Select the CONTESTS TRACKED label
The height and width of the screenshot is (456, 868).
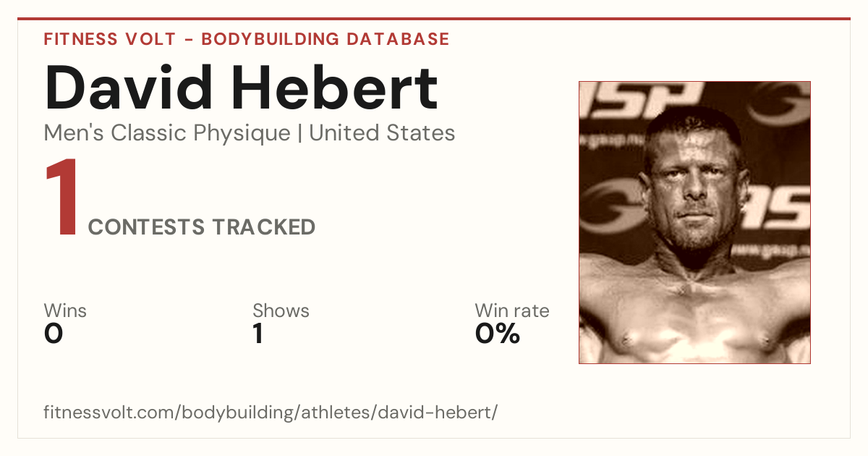[202, 227]
